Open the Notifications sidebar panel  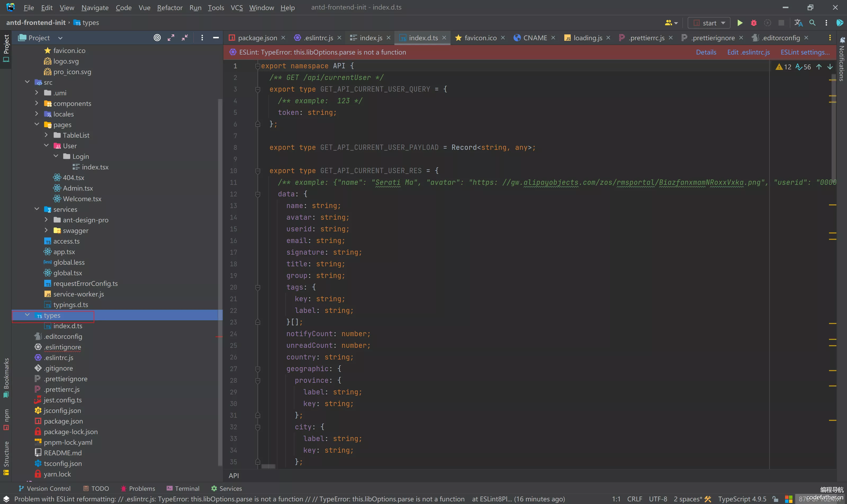841,60
